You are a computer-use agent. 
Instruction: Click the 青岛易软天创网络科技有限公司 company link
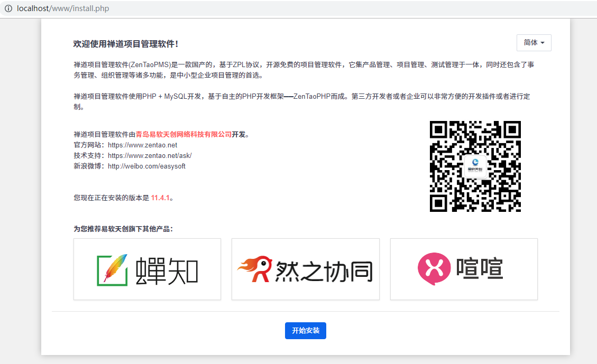click(x=183, y=134)
